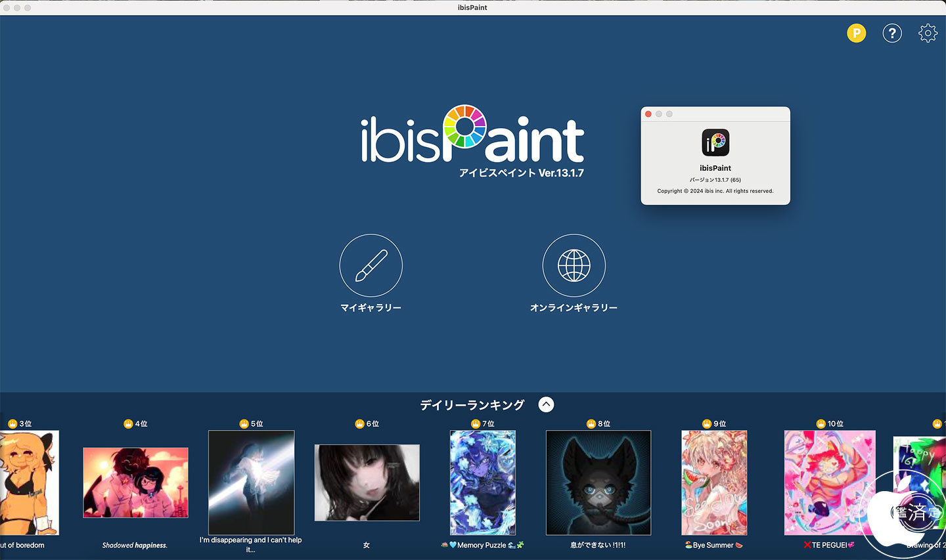Click the crown icon next to 7位

pos(475,424)
